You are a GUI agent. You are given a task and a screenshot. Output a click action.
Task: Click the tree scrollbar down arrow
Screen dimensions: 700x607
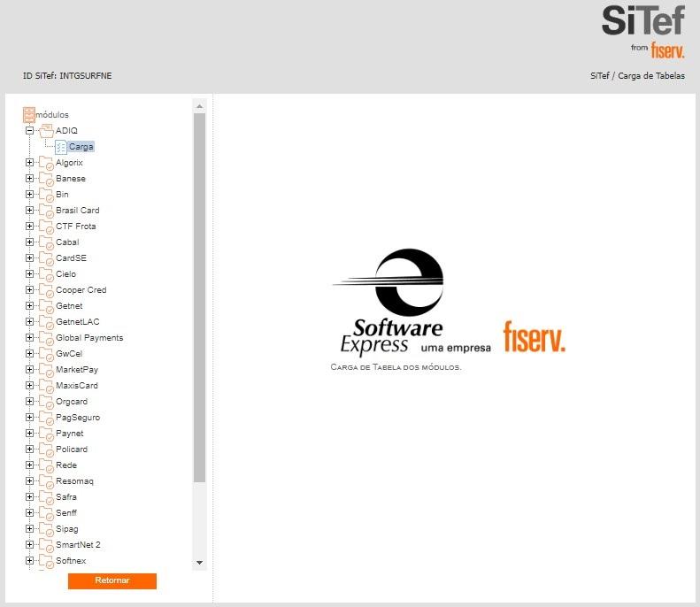[199, 563]
